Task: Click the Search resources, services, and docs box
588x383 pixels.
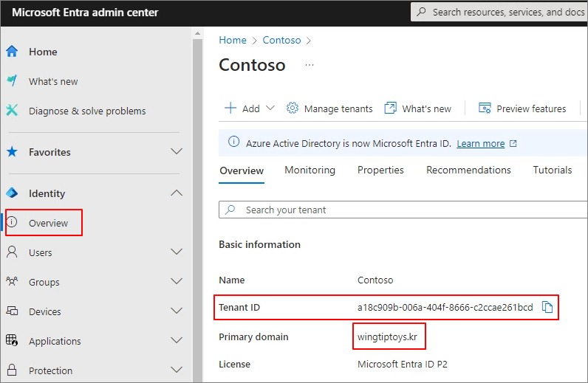Action: [x=499, y=12]
